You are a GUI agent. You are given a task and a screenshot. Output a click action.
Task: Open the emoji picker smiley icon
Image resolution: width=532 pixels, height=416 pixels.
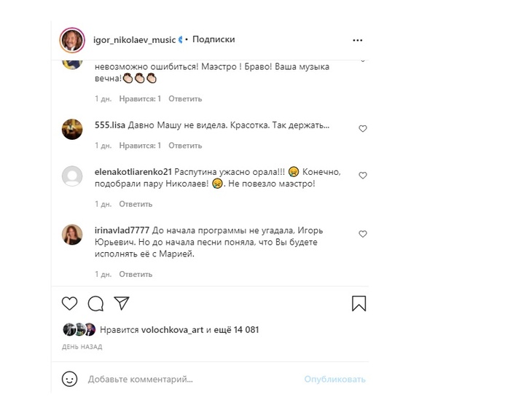pos(69,379)
